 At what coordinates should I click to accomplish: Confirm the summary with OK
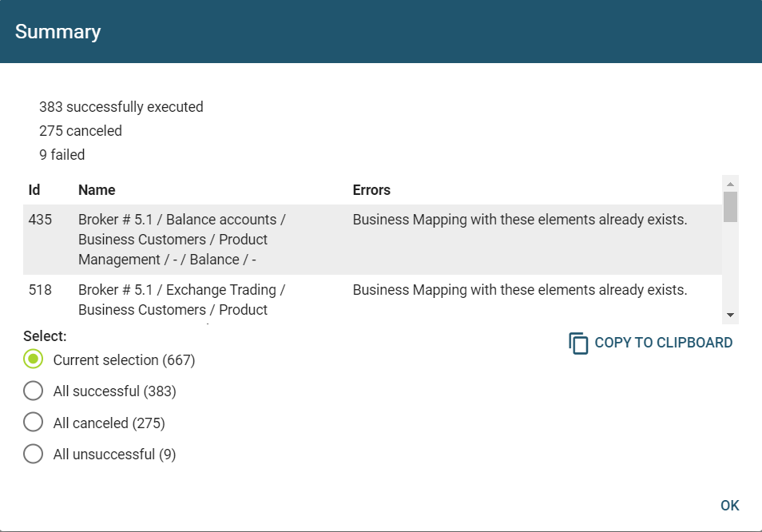pos(729,506)
